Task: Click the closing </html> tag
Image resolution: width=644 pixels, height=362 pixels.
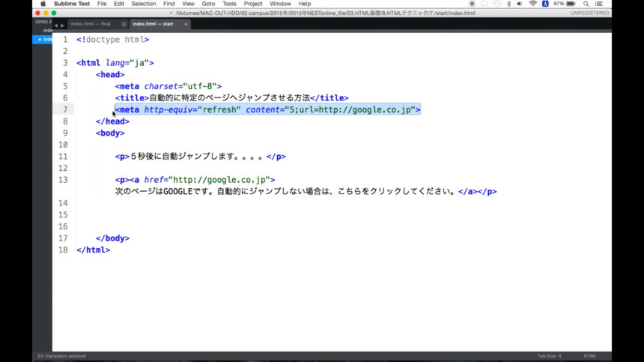Action: (x=94, y=250)
